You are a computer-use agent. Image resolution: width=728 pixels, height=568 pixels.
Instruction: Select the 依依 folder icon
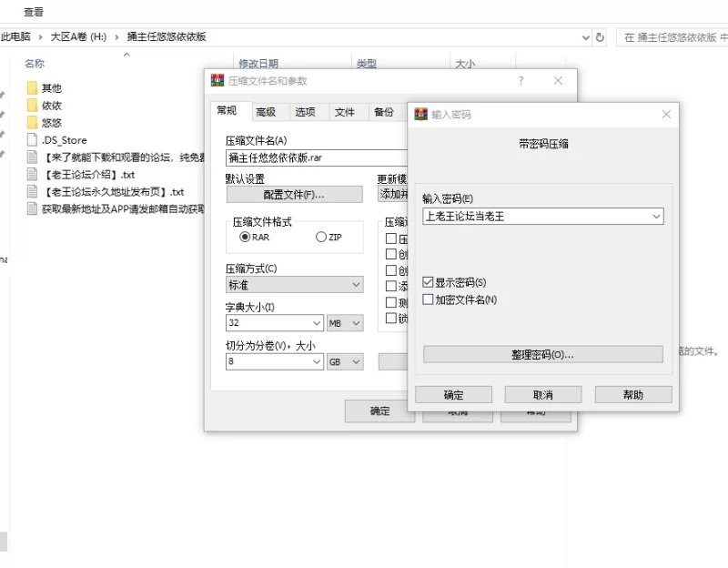point(32,106)
